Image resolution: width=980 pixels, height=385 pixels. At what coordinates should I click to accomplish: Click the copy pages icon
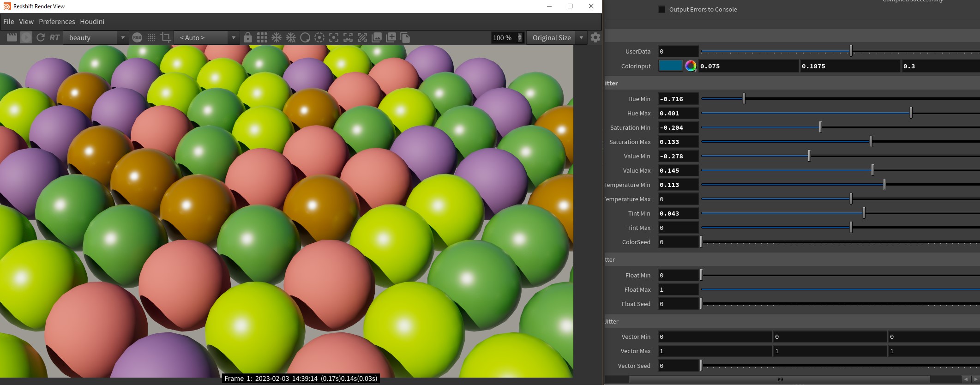[x=405, y=38]
